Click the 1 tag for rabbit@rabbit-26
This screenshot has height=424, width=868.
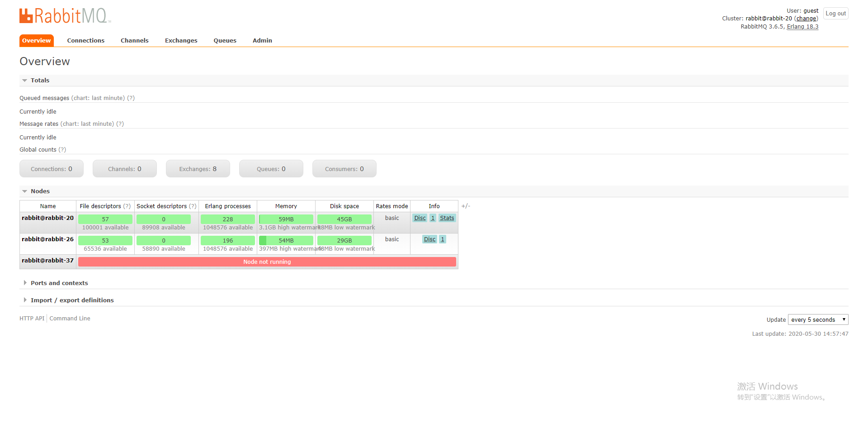[443, 239]
